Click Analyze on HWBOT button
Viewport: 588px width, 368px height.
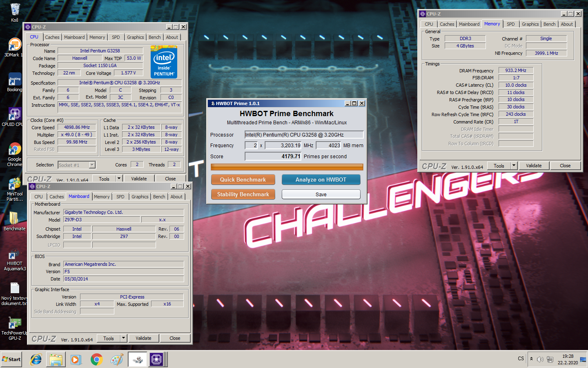321,180
